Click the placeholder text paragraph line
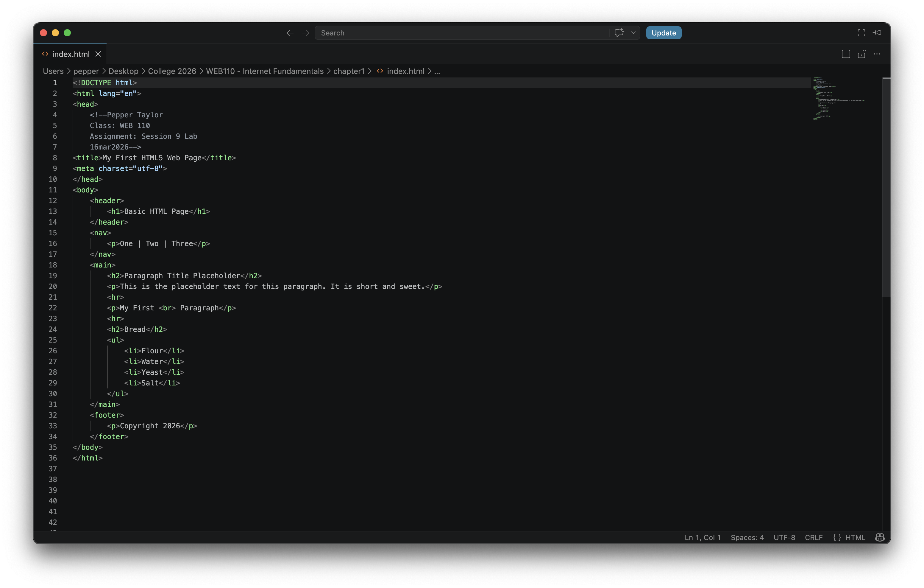 (275, 287)
